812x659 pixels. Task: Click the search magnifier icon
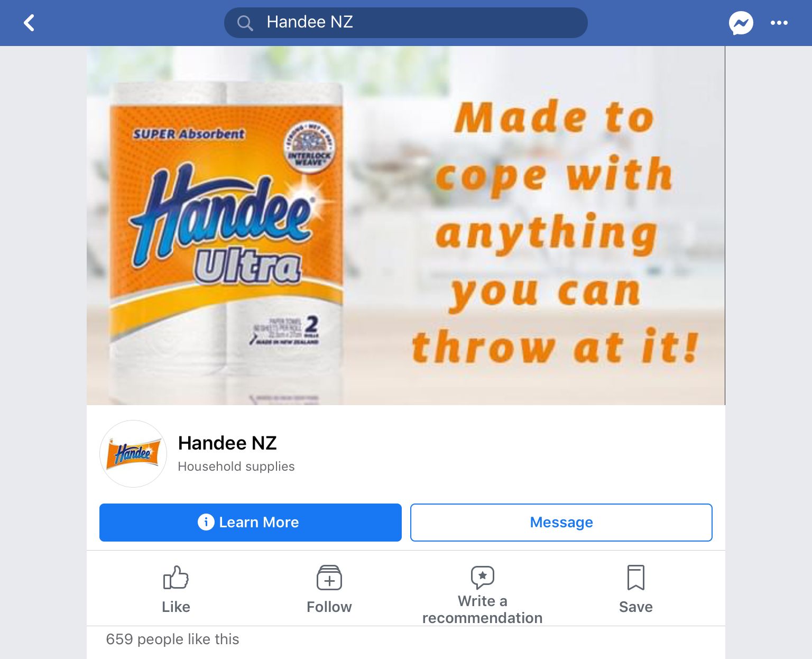[245, 23]
